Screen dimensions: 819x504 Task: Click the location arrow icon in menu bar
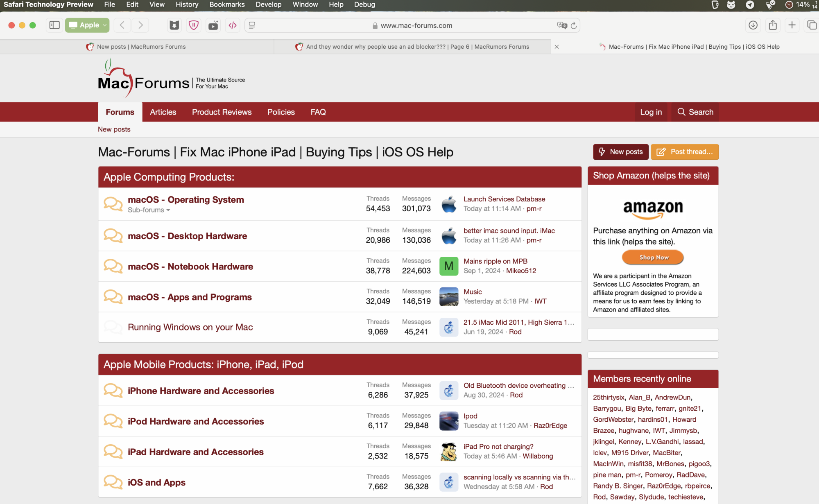750,5
